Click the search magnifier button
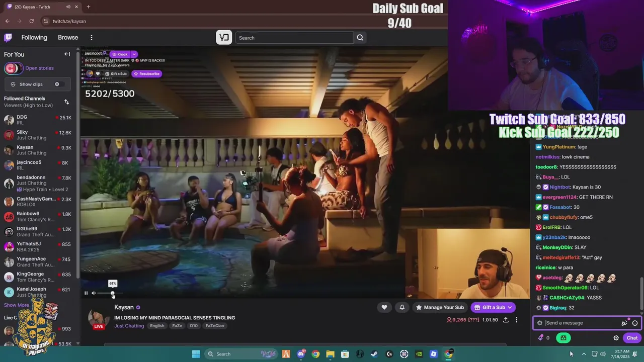 point(360,38)
